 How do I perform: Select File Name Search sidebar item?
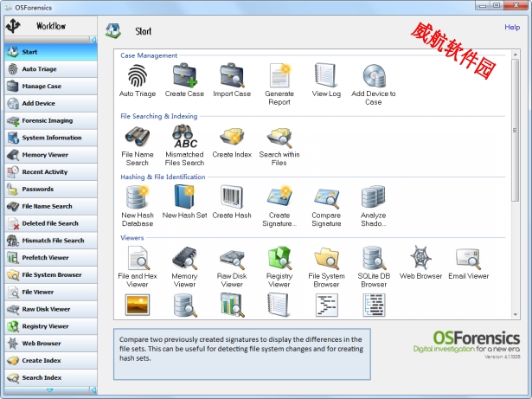51,207
